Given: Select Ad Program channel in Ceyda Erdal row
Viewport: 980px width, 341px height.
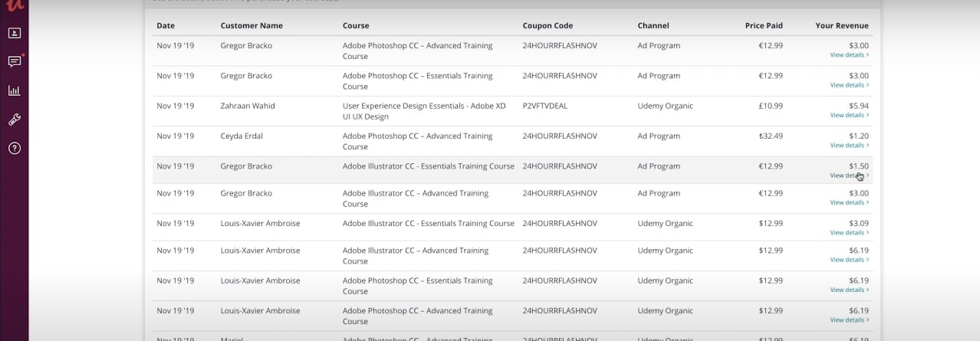Looking at the screenshot, I should click(x=659, y=136).
